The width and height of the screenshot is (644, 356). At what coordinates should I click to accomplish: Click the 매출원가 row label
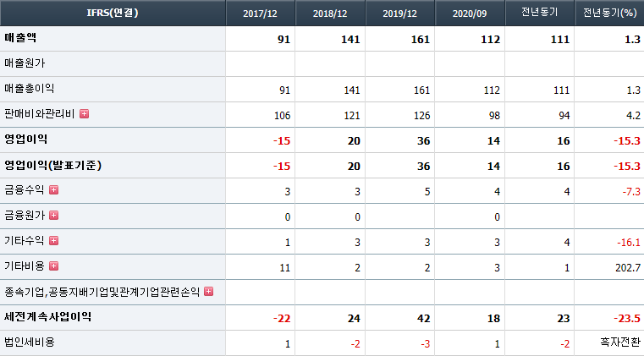coord(25,63)
